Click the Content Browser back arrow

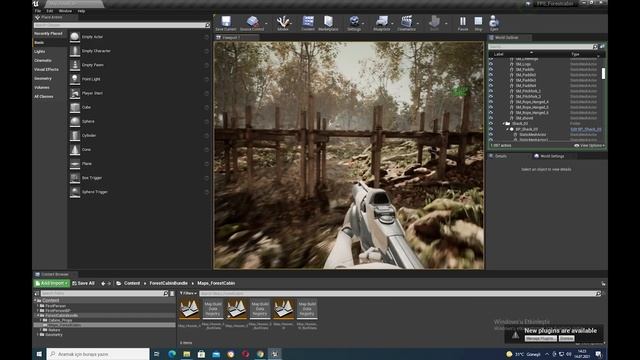coord(103,283)
